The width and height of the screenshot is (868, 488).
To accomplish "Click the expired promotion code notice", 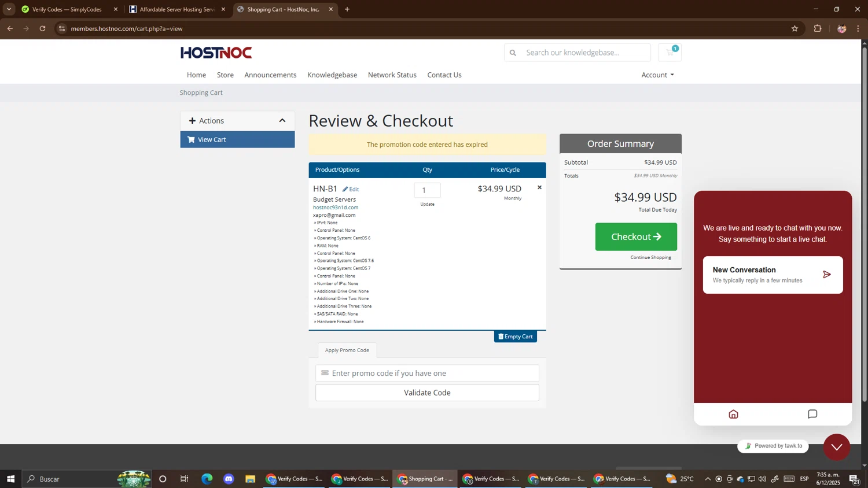I will pos(427,145).
